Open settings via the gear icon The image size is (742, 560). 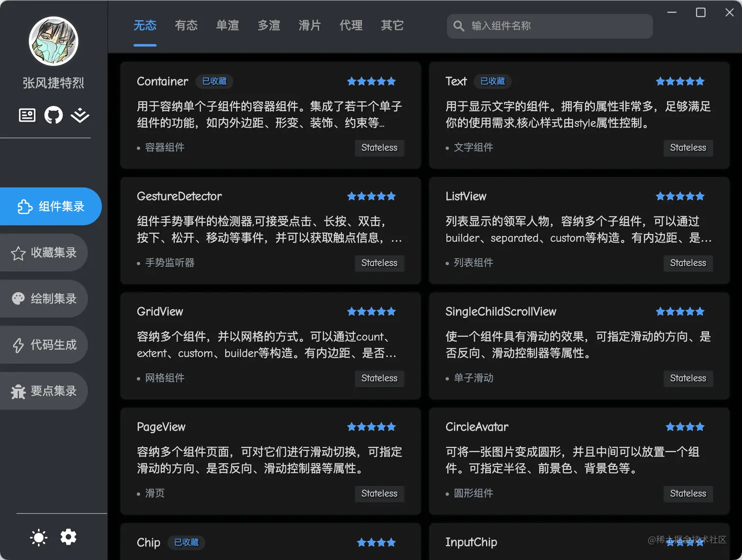[x=68, y=537]
